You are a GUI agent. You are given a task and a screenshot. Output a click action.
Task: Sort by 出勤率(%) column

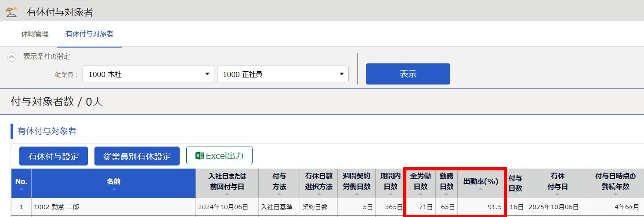coord(481,183)
